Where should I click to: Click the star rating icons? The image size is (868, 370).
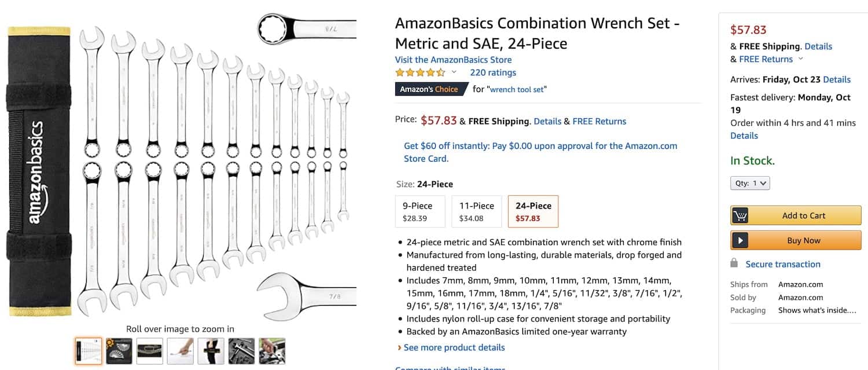click(x=420, y=72)
